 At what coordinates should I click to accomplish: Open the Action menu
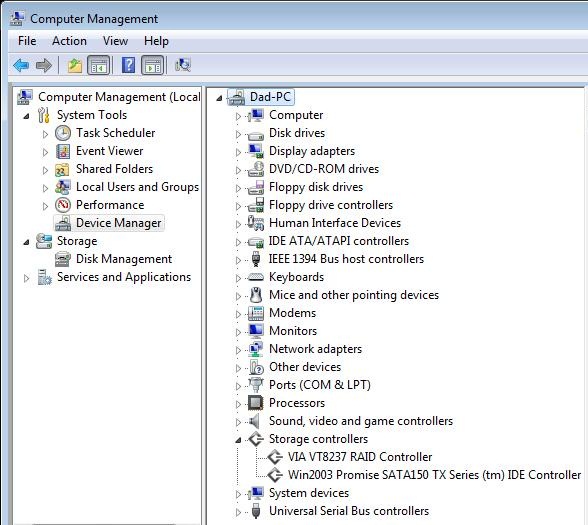69,41
